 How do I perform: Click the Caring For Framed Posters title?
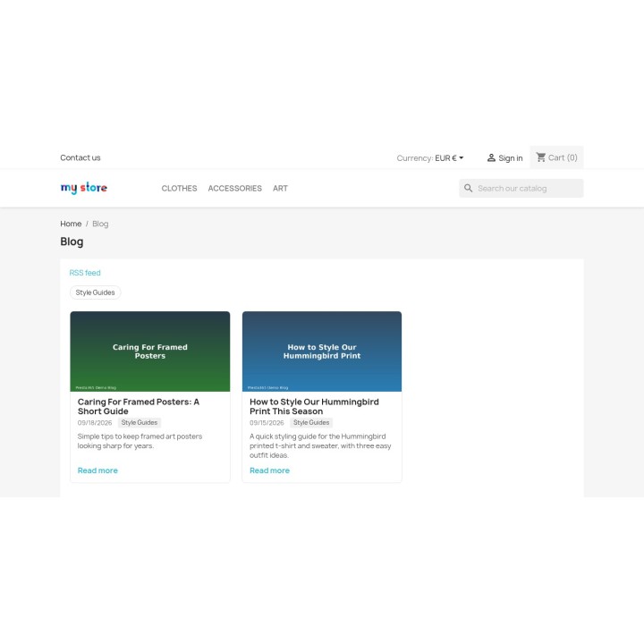[x=139, y=407]
